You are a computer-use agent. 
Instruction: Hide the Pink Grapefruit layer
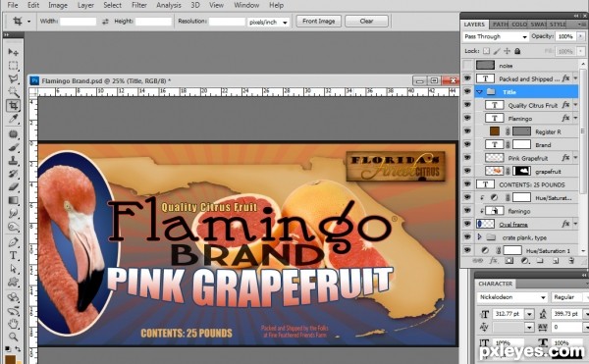coord(467,158)
